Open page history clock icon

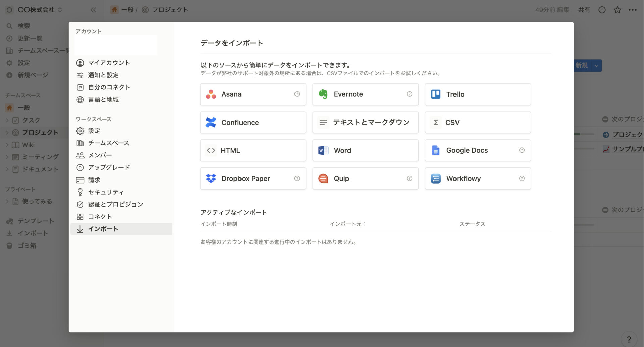[x=602, y=10]
